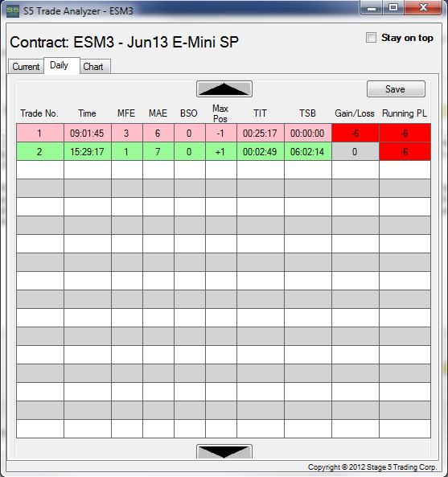Click the Running PL cell for trade 2
448x477 pixels.
(x=405, y=151)
